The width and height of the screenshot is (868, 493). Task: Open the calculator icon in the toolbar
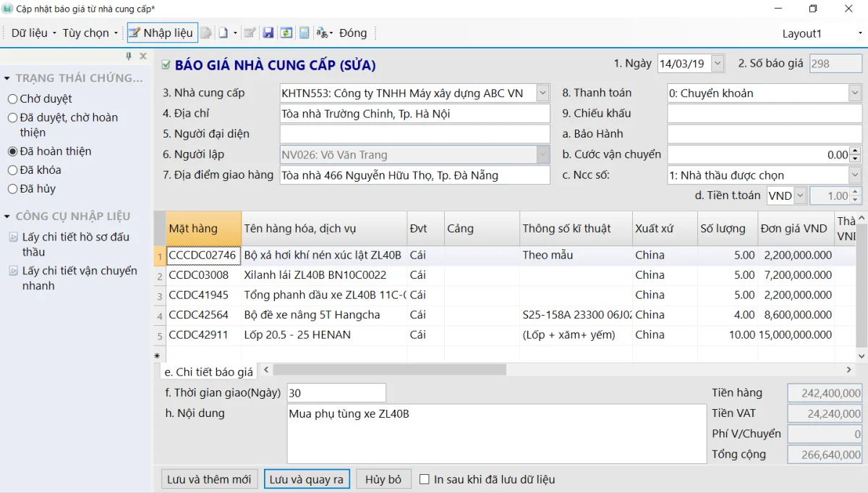pos(305,33)
